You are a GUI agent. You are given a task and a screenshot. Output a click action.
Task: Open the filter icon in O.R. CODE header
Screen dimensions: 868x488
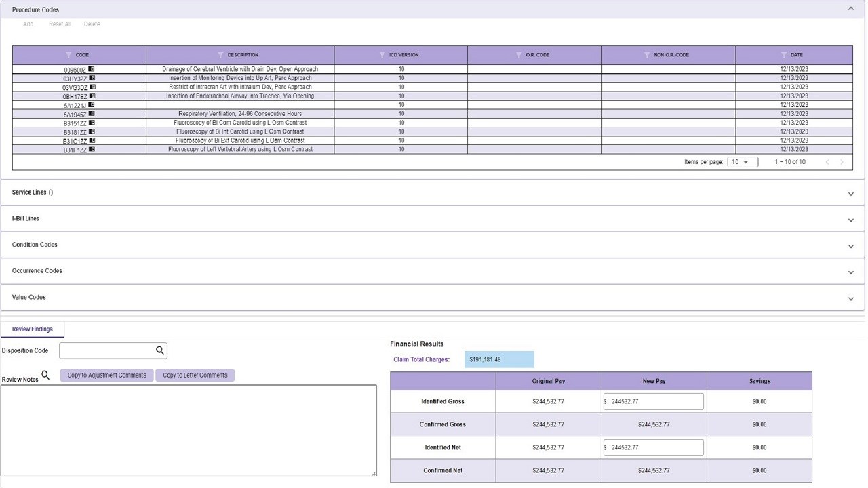[519, 55]
